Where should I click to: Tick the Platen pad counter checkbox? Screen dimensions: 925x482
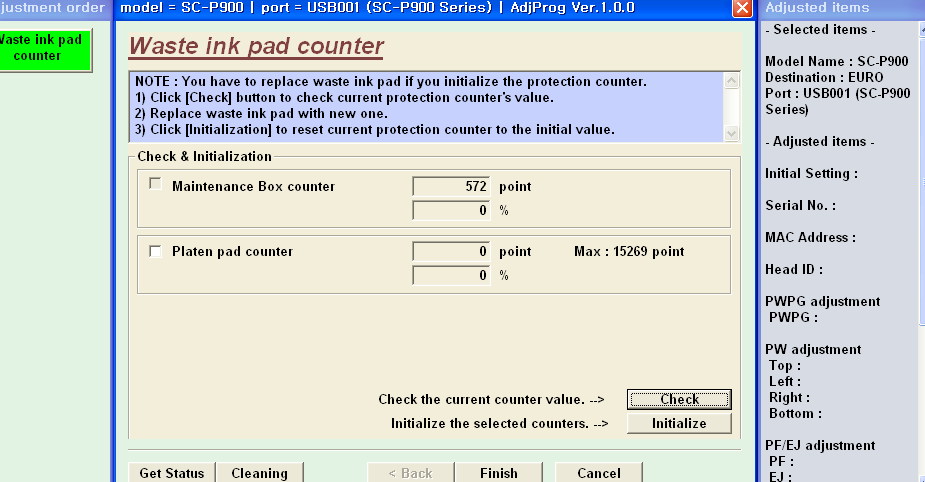[155, 251]
